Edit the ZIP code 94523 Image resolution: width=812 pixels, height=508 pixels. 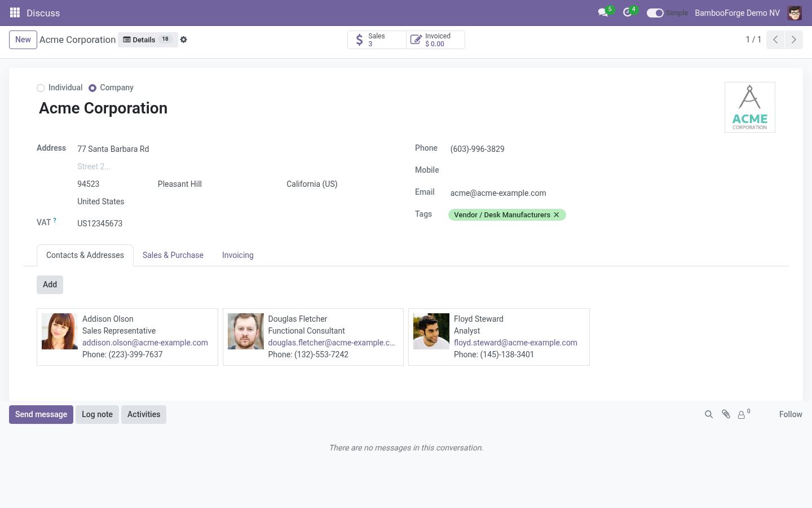[x=114, y=184]
